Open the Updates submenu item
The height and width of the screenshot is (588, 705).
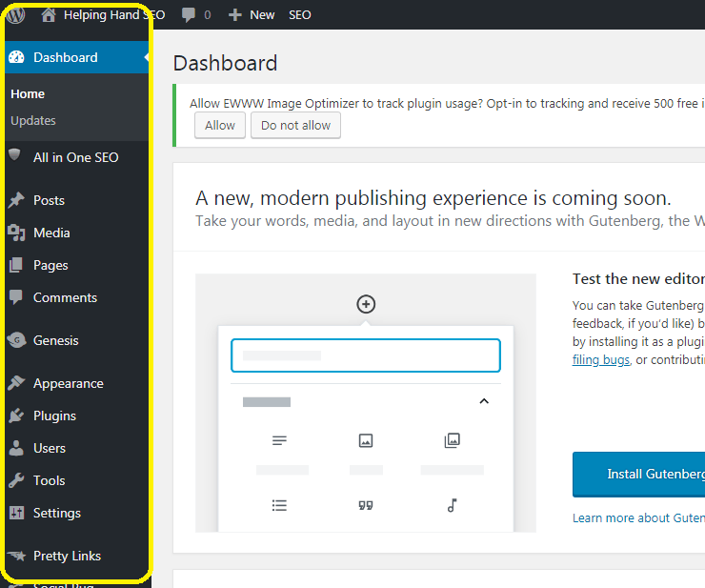point(32,121)
